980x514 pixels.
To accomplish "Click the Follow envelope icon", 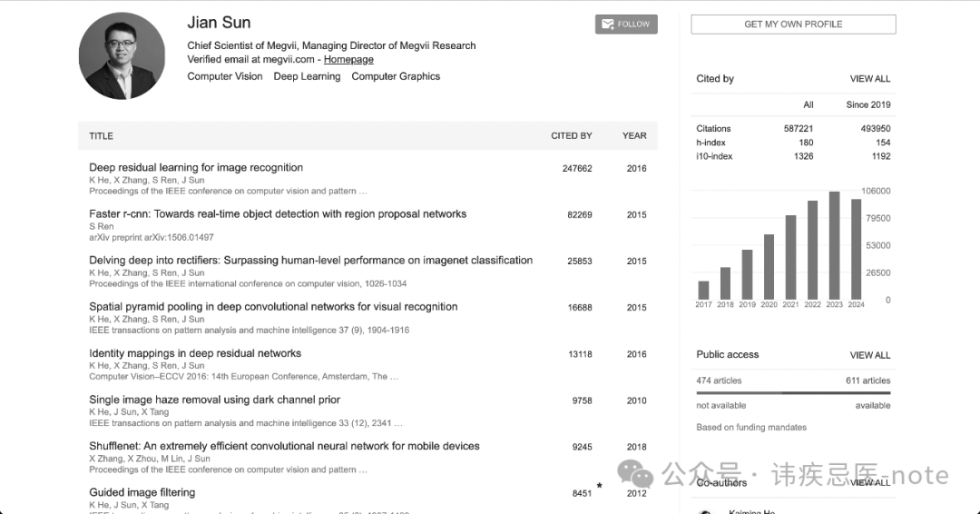I will click(x=607, y=25).
